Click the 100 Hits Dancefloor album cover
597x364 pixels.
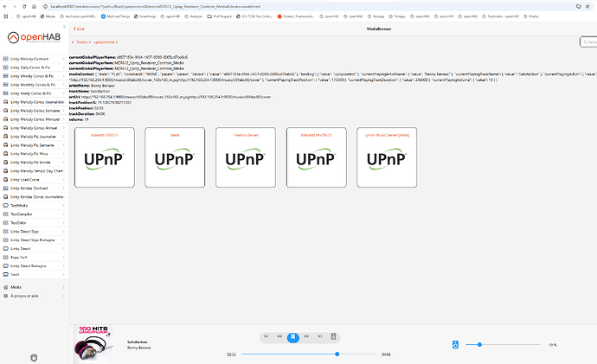pos(93,344)
